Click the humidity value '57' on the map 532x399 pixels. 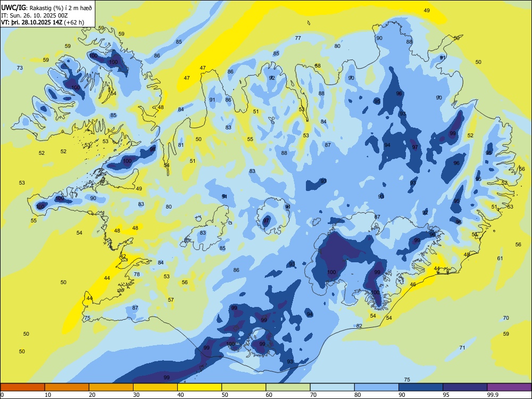click(x=171, y=300)
